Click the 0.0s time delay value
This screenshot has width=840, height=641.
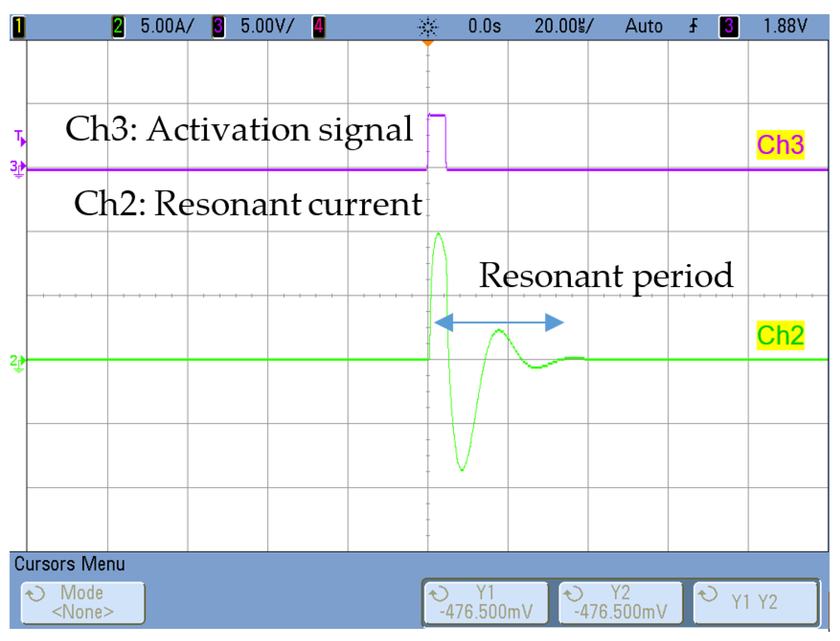point(485,26)
